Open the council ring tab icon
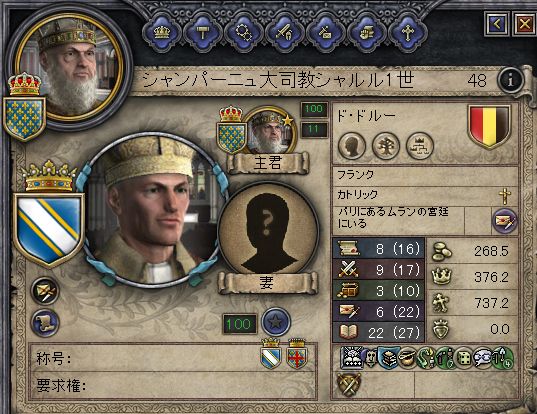The height and width of the screenshot is (414, 537). click(244, 33)
